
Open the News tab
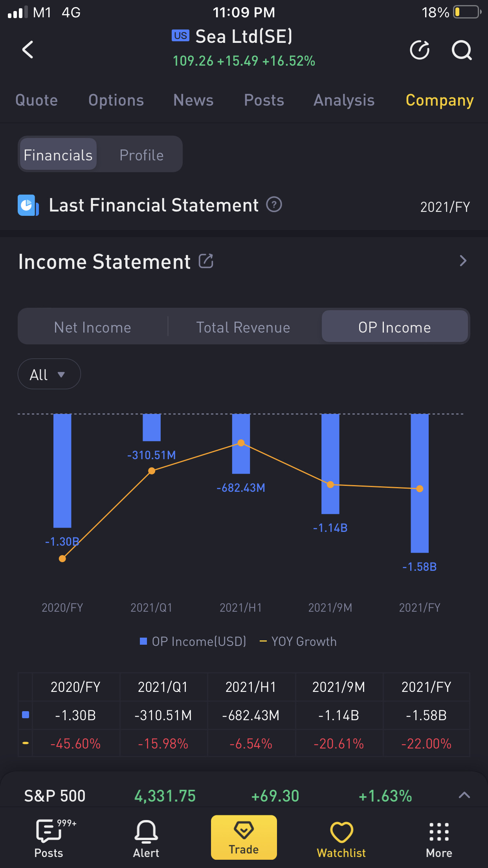tap(193, 100)
